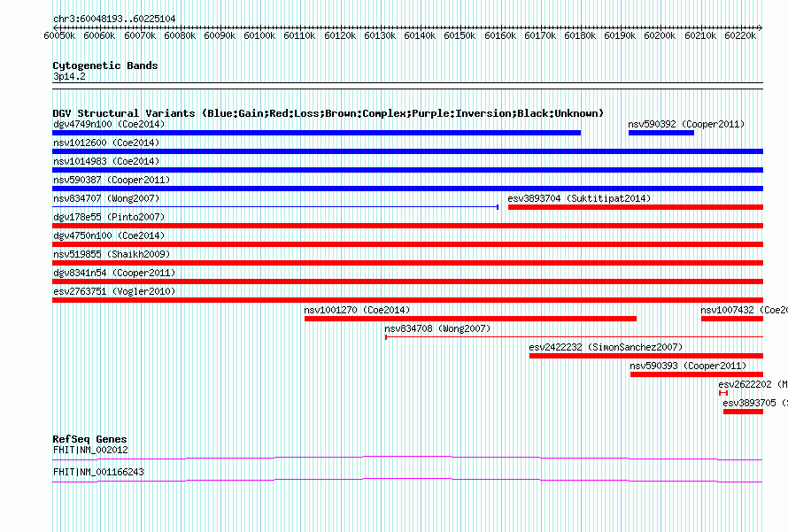Click the red bar under nsv519855
This screenshot has height=532, width=788.
pyautogui.click(x=407, y=263)
